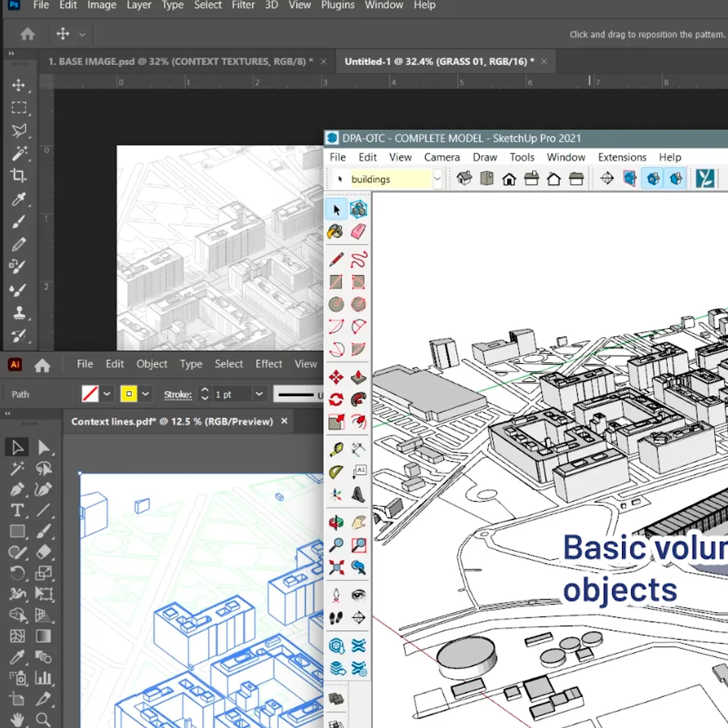The width and height of the screenshot is (728, 728).
Task: Select SketchUp's Eraser tool
Action: pos(358,231)
